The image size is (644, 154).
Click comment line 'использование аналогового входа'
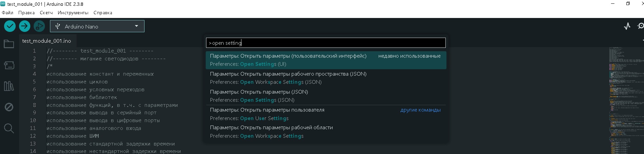click(x=94, y=128)
